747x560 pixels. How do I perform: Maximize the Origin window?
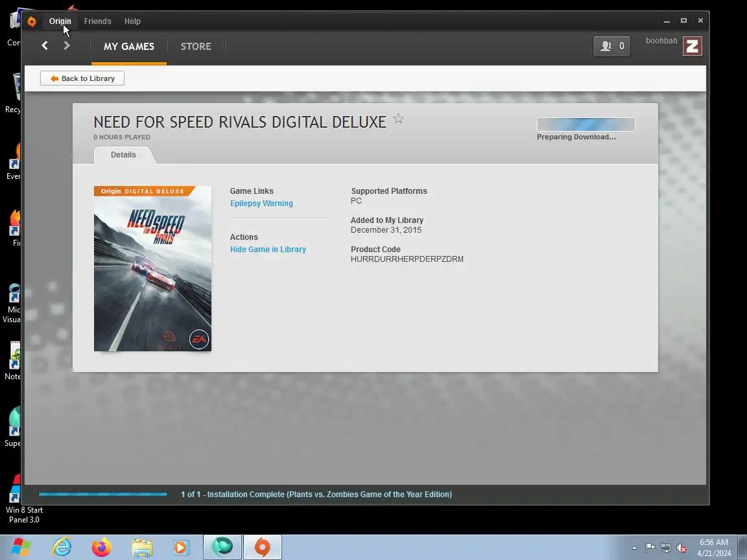683,21
